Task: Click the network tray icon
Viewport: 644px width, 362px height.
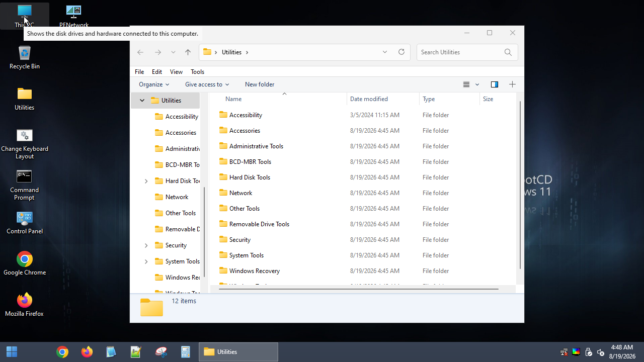Action: pos(564,352)
